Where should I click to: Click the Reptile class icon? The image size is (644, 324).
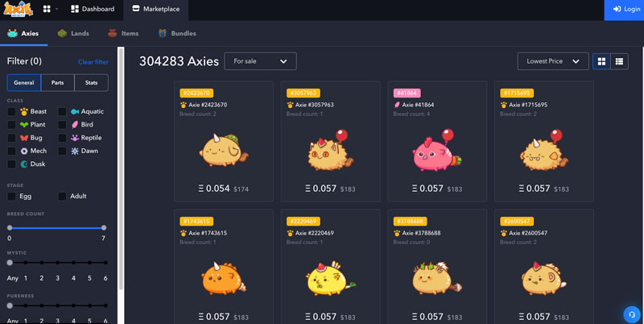75,138
